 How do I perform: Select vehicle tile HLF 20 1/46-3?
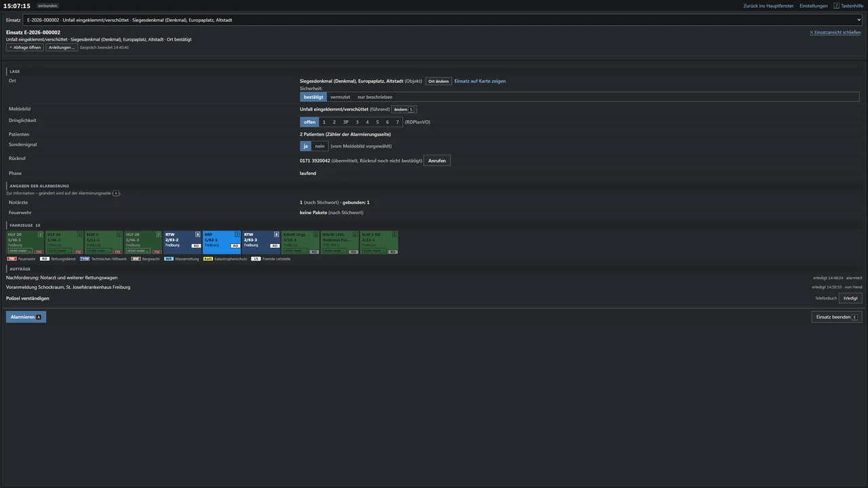click(x=143, y=243)
